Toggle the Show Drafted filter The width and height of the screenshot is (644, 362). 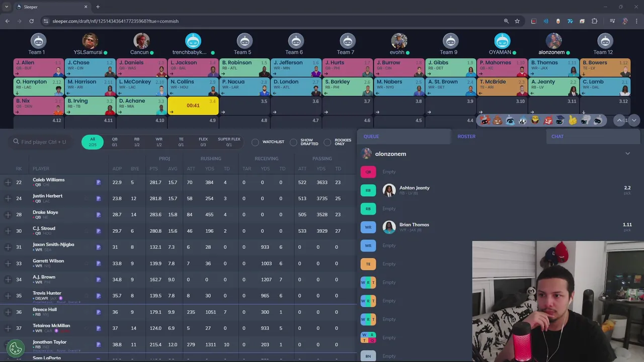[293, 142]
